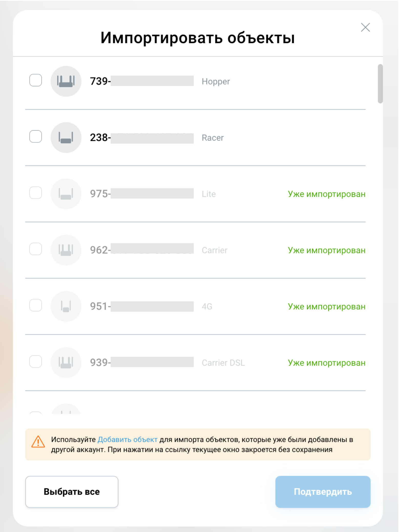Click the Lite router icon
Screen dimensions: 399x532
tap(66, 194)
